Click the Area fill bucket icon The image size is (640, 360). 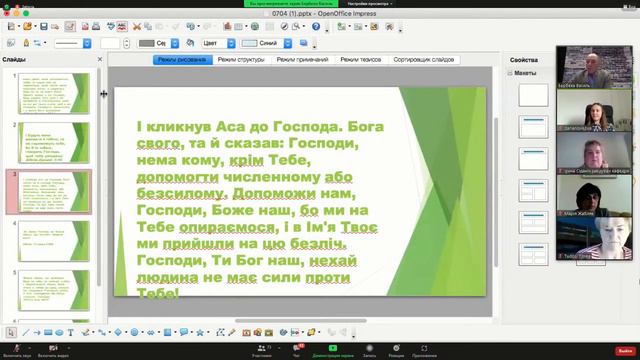pyautogui.click(x=190, y=43)
